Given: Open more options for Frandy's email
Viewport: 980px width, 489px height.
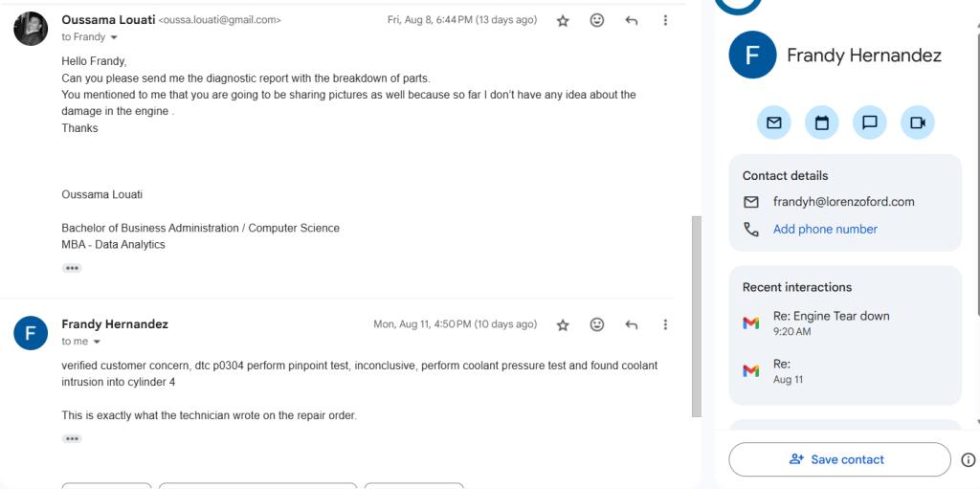Looking at the screenshot, I should (x=665, y=324).
